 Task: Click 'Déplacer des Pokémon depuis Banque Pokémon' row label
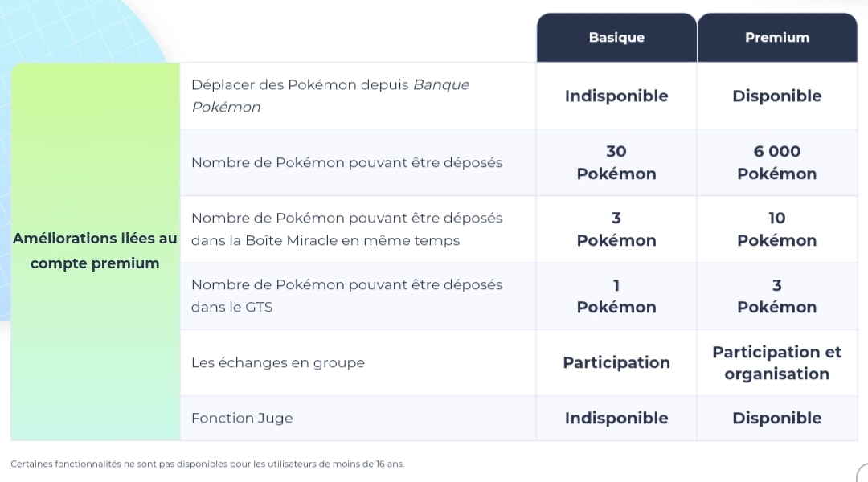[x=330, y=96]
